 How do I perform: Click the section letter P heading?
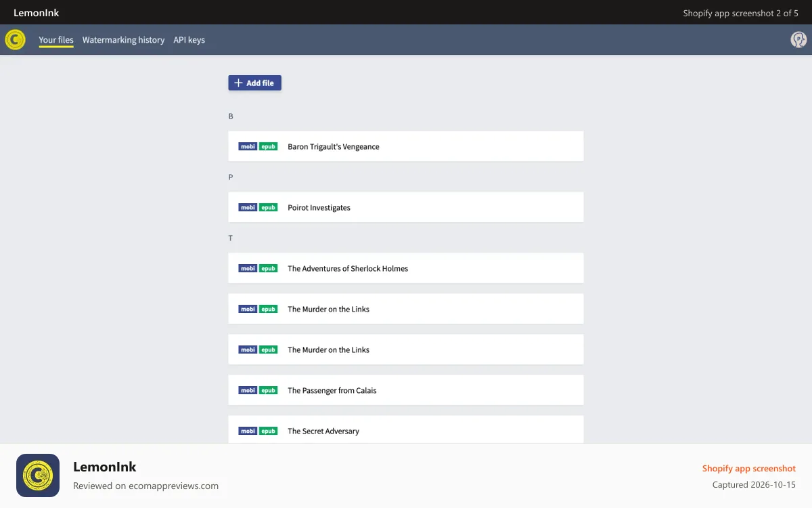231,177
